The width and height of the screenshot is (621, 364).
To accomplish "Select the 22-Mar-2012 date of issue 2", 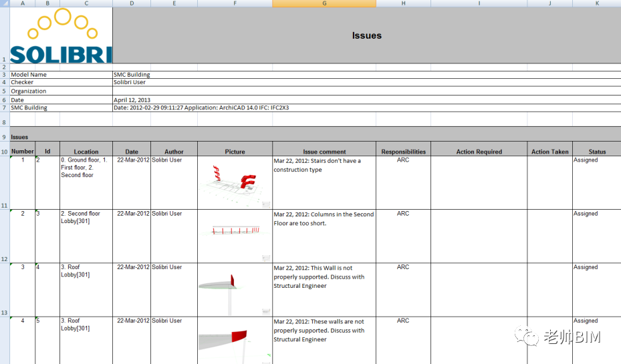I will (x=132, y=236).
